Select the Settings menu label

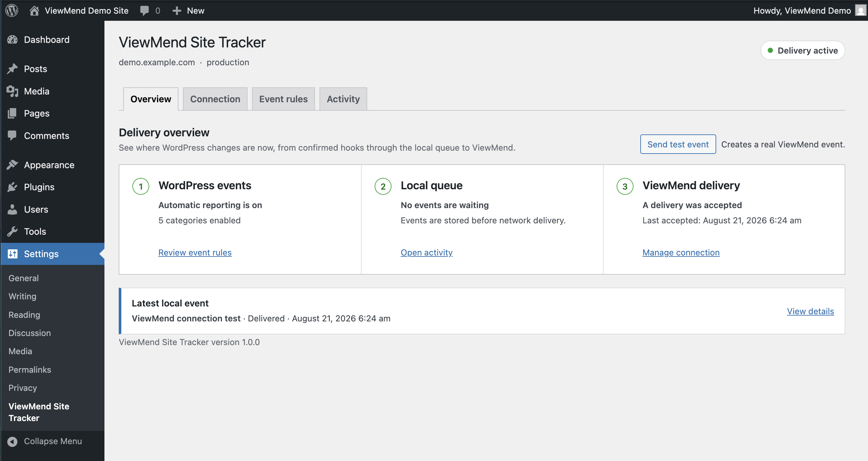click(x=41, y=254)
